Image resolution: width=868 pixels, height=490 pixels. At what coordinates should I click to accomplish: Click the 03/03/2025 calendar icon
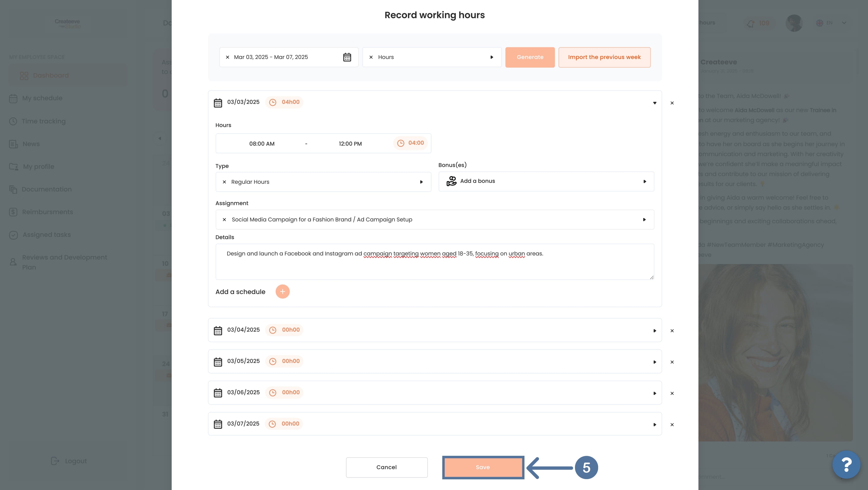[x=218, y=103]
